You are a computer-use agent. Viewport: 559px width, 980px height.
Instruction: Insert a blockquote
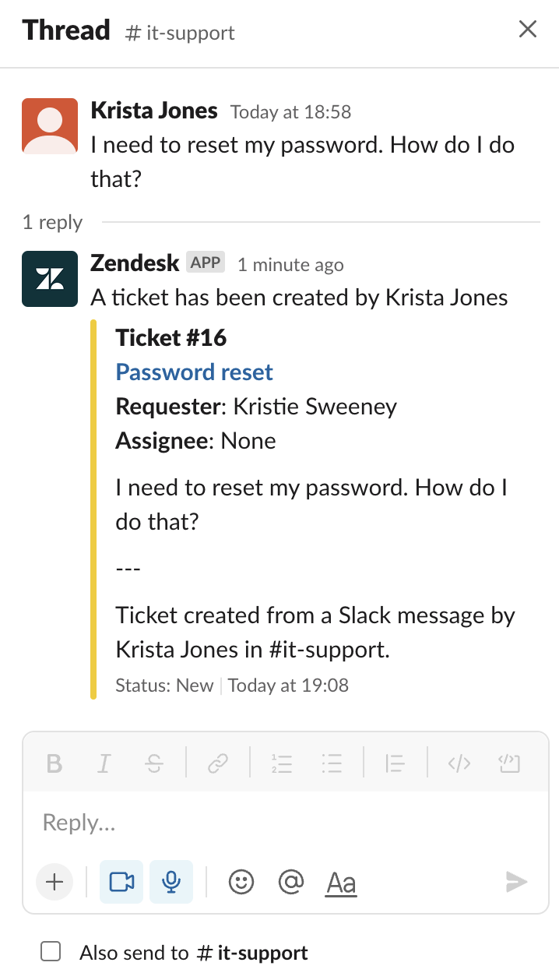point(395,763)
